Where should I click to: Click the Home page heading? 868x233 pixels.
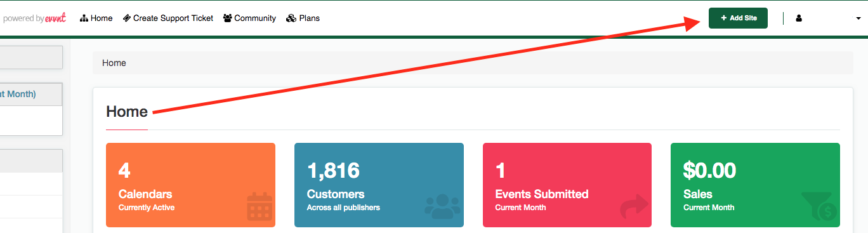click(127, 112)
